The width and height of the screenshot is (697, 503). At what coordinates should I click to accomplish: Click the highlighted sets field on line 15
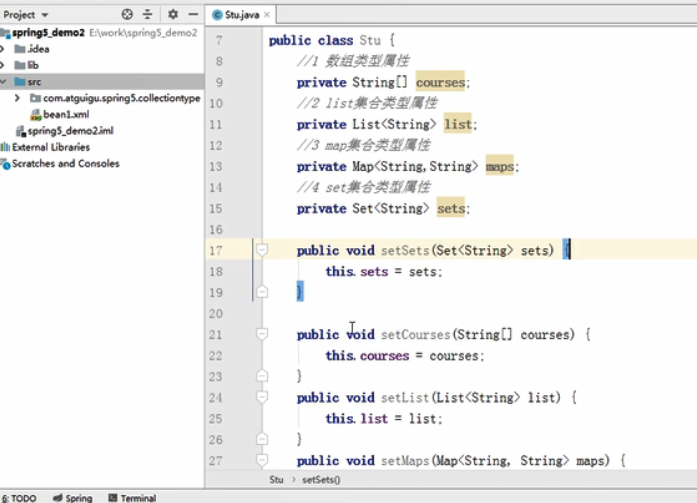pyautogui.click(x=451, y=208)
